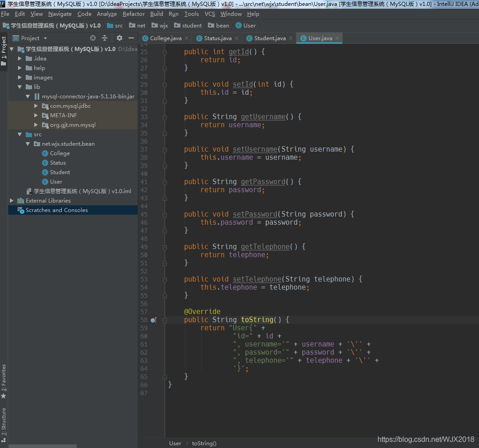
Task: Open Project panel settings gear
Action: (120, 38)
